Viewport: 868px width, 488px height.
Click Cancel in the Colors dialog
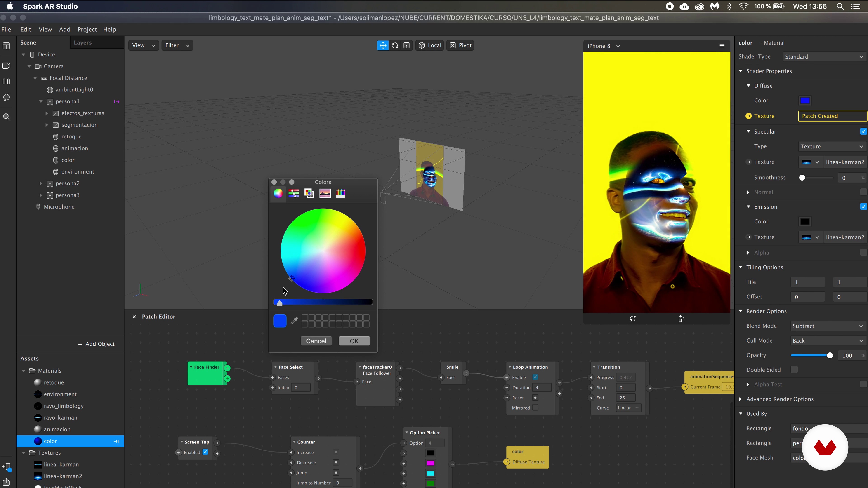click(316, 341)
